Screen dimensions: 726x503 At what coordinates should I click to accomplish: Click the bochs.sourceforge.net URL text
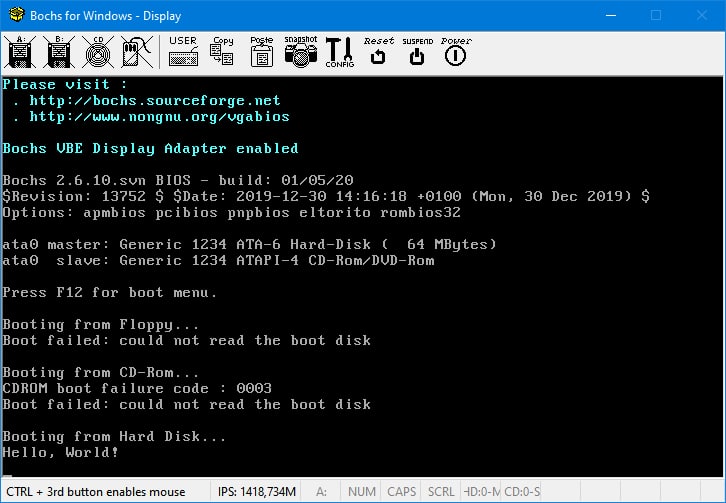pos(155,101)
